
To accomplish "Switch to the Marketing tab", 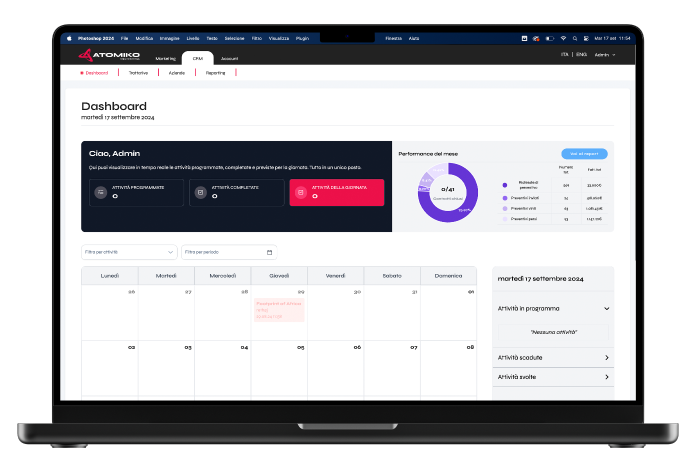I will coord(165,59).
